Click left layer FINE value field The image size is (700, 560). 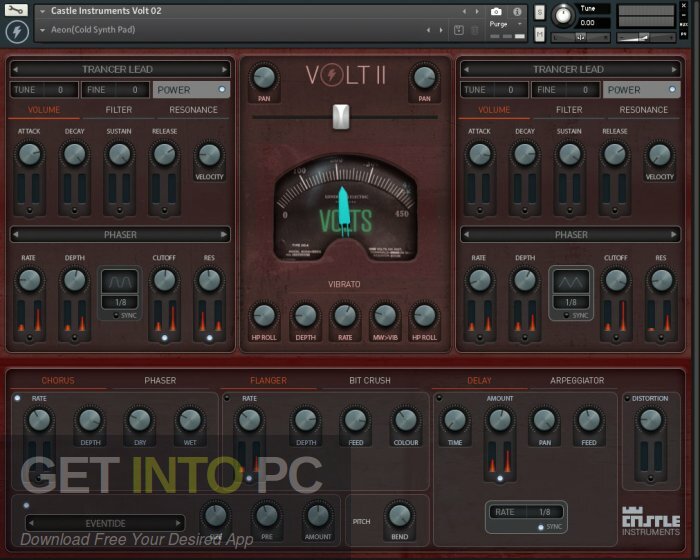[115, 90]
